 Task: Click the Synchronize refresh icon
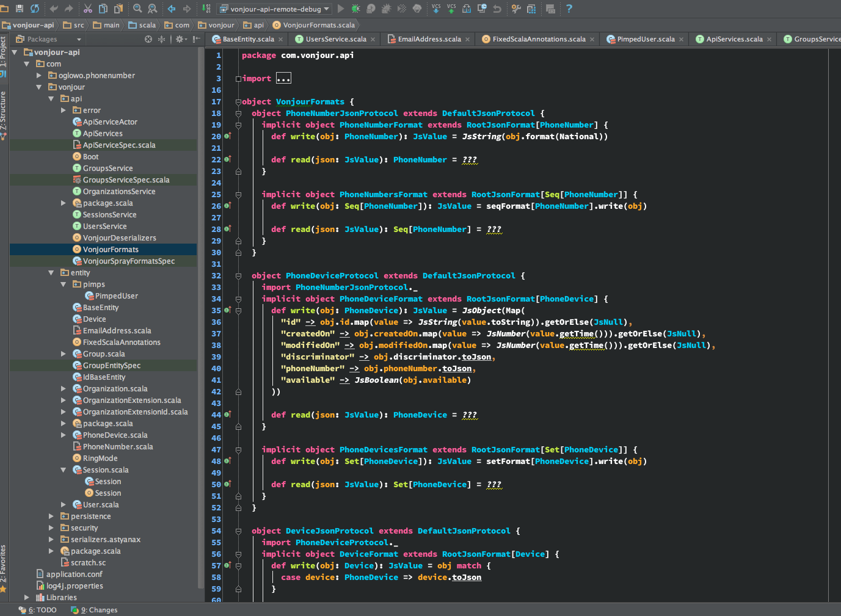(x=35, y=9)
